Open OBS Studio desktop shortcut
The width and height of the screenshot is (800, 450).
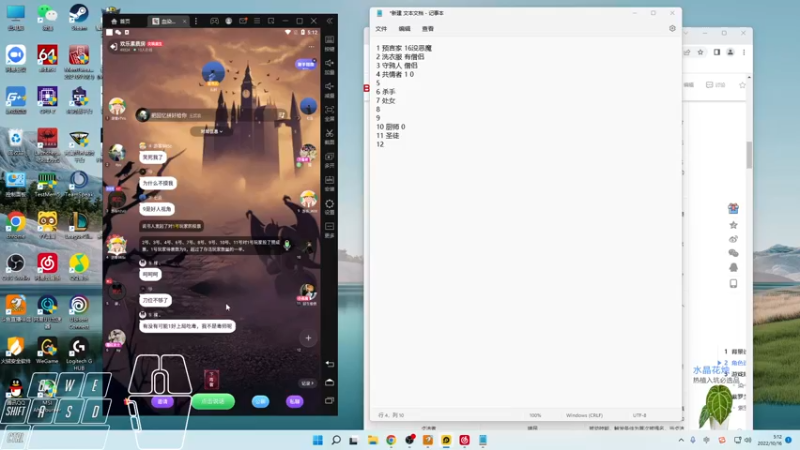tap(16, 267)
